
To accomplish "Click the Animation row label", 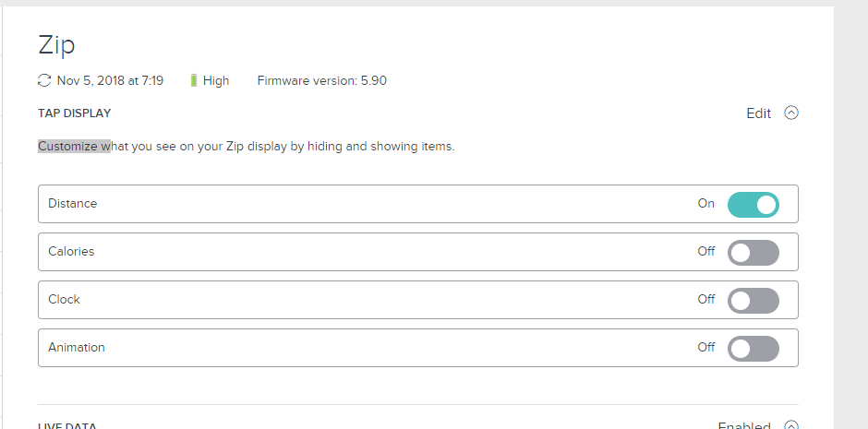I will click(76, 348).
